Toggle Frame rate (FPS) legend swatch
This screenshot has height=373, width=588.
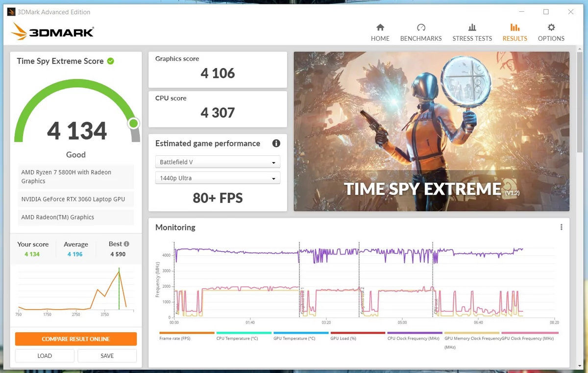coord(187,333)
